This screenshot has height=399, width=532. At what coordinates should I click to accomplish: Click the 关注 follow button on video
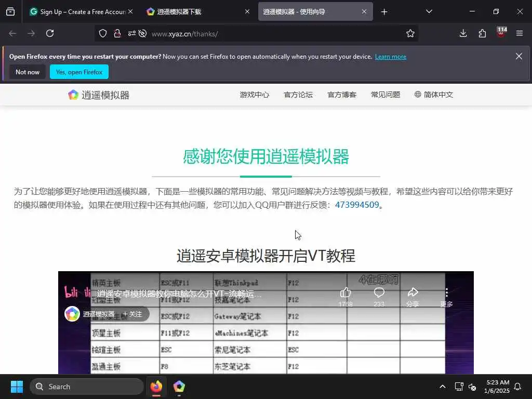(132, 314)
